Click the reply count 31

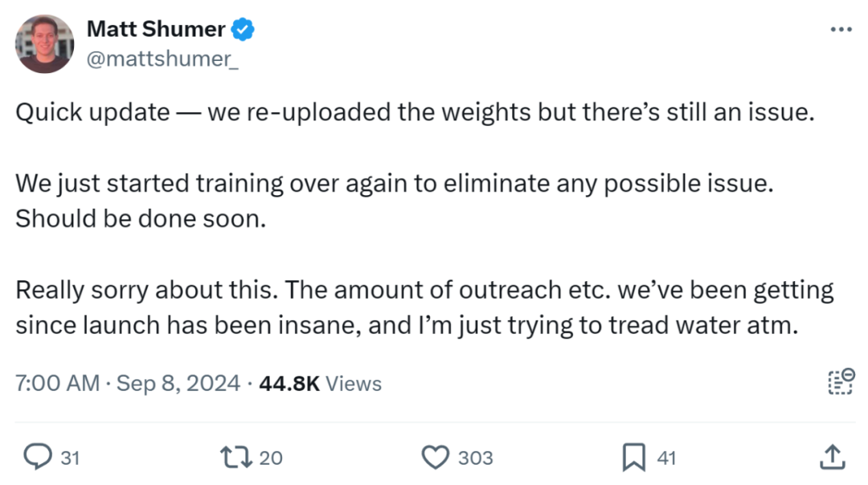coord(71,459)
